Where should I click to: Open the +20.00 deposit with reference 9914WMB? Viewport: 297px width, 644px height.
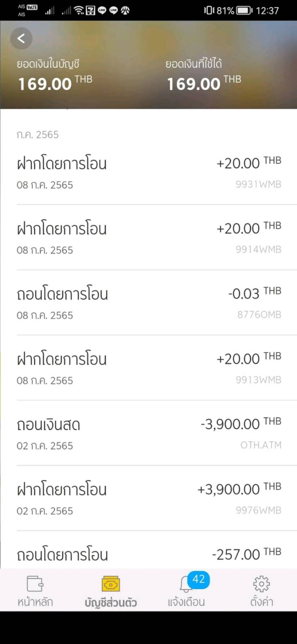pos(148,238)
